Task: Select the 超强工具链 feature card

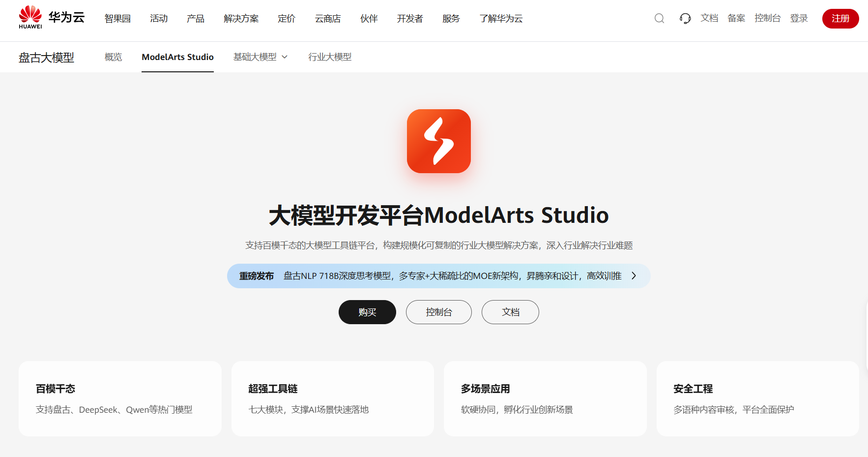Action: click(x=333, y=399)
